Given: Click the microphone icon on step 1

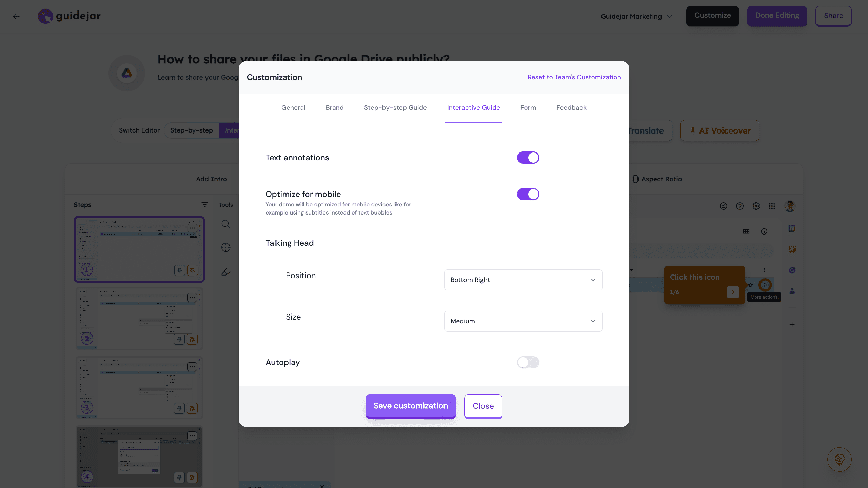Looking at the screenshot, I should pyautogui.click(x=179, y=270).
